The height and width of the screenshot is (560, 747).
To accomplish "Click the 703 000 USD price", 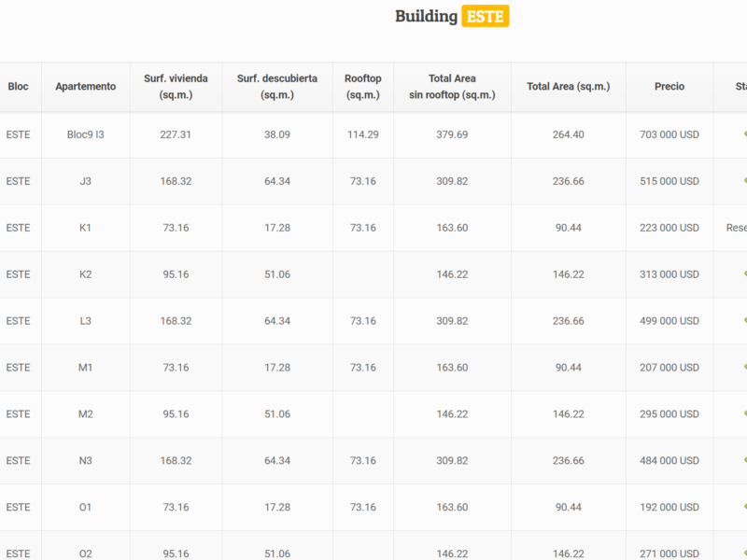I will coord(669,134).
